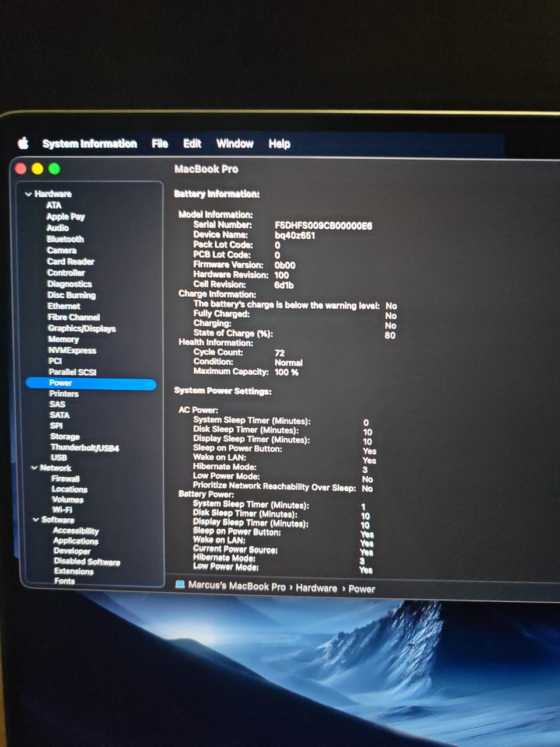Select Graphics/Displays in the sidebar
This screenshot has width=560, height=747.
(82, 328)
